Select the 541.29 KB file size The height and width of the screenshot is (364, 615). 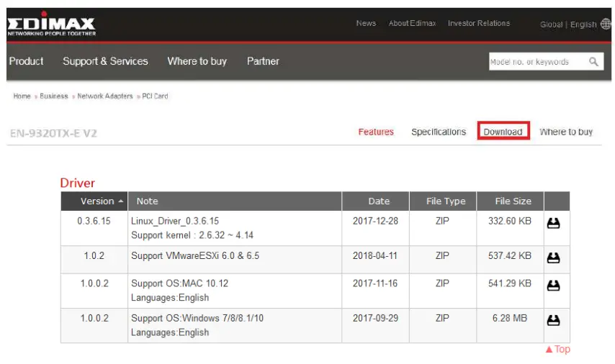pos(509,283)
